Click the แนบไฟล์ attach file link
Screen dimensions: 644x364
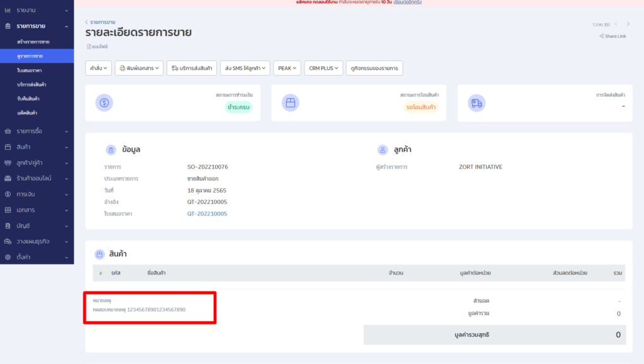point(97,47)
